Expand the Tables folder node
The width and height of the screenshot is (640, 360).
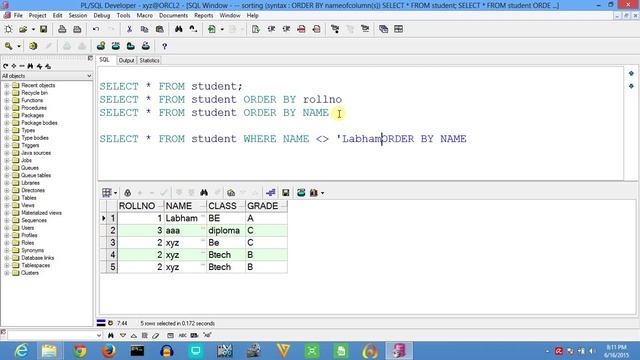click(x=7, y=198)
